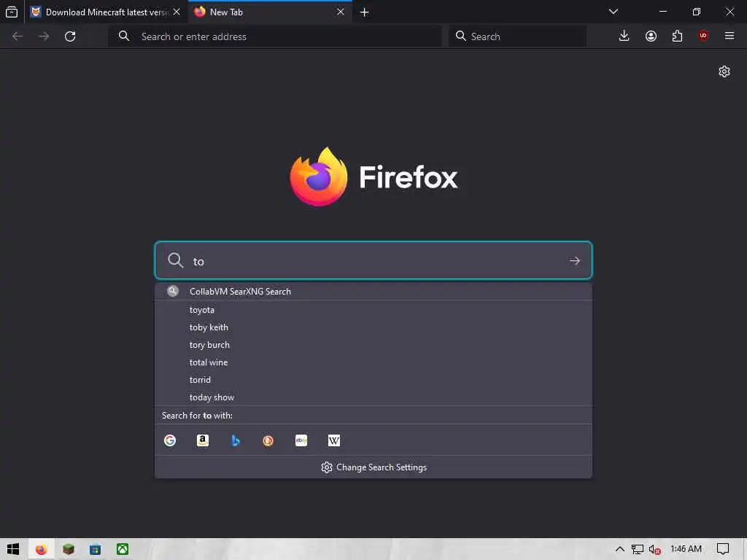The height and width of the screenshot is (560, 747).
Task: Reload the current page
Action: pos(70,36)
